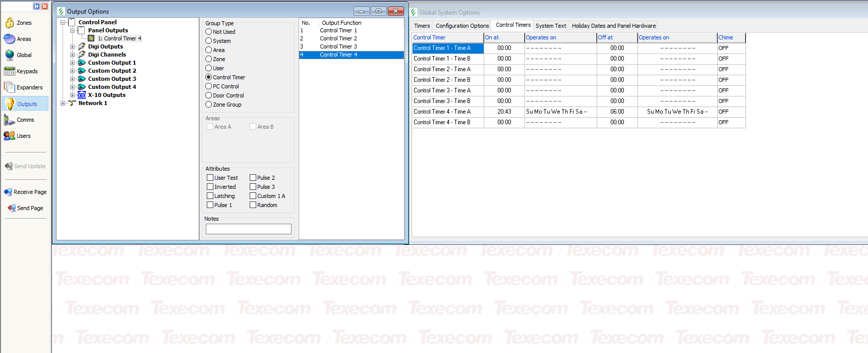Click the Notes text field
868x353 pixels.
pyautogui.click(x=248, y=229)
